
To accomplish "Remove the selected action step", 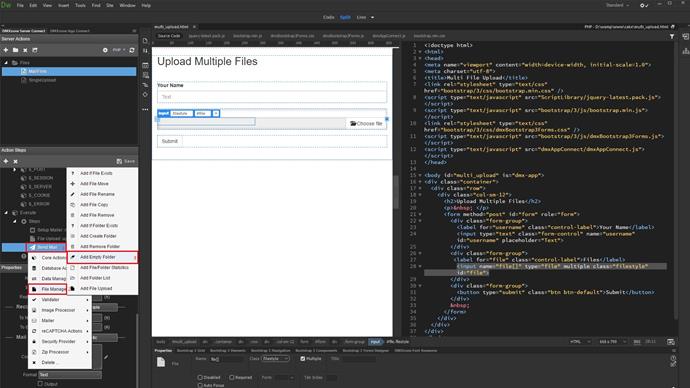I will [x=15, y=161].
